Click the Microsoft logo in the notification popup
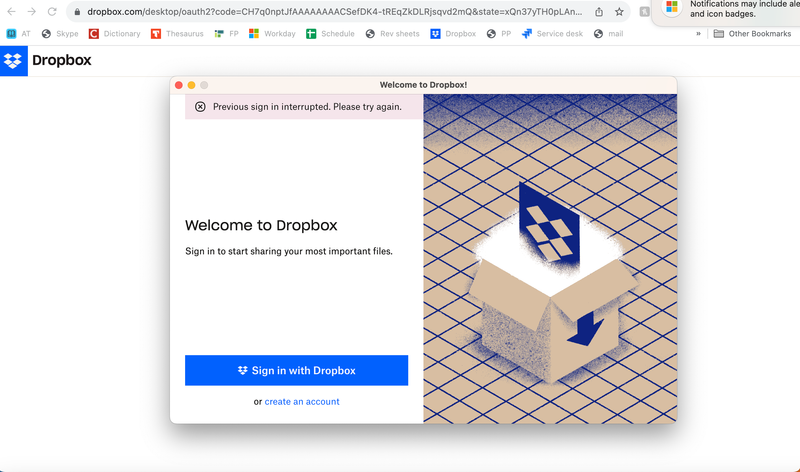The height and width of the screenshot is (472, 800). pos(671,7)
